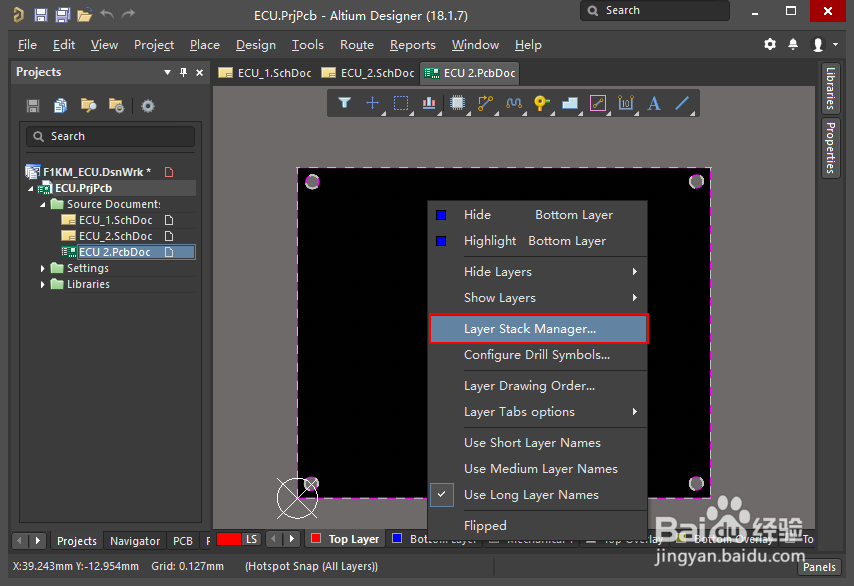Click the Save icon in title bar
The width and height of the screenshot is (854, 586).
coord(41,15)
